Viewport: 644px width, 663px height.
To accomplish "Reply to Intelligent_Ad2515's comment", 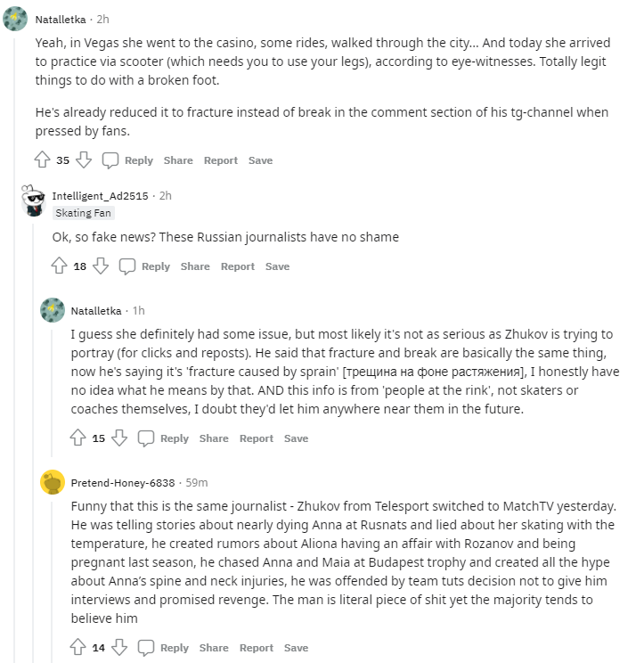I will point(145,266).
